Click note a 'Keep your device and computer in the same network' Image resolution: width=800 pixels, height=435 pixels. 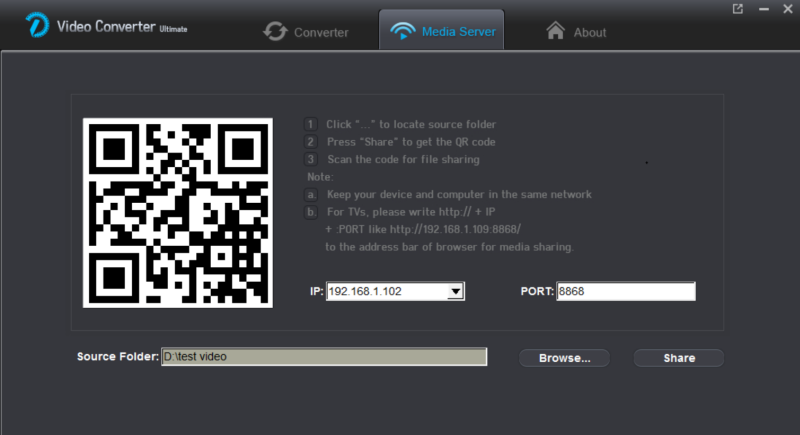click(x=459, y=194)
